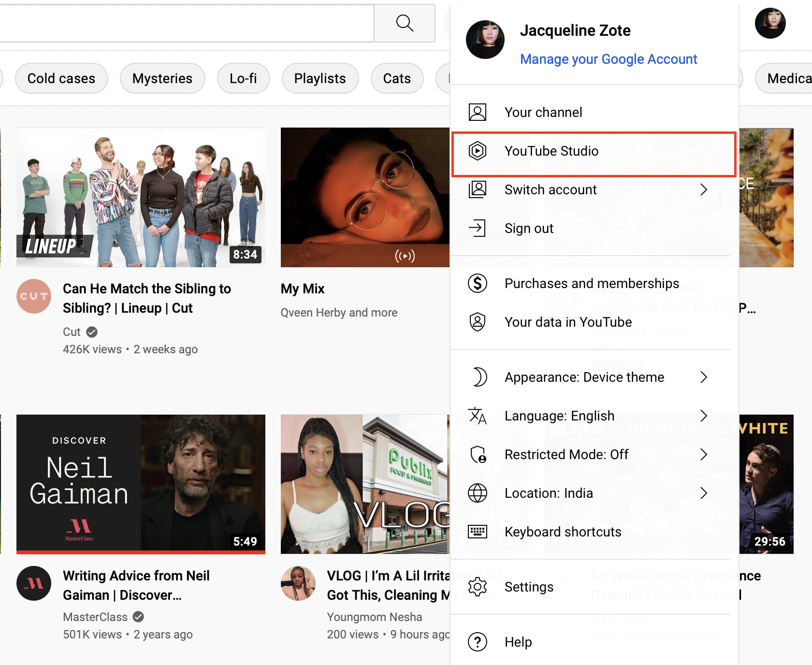Open the Publix VLOG thumbnail
812x665 pixels.
[x=365, y=484]
